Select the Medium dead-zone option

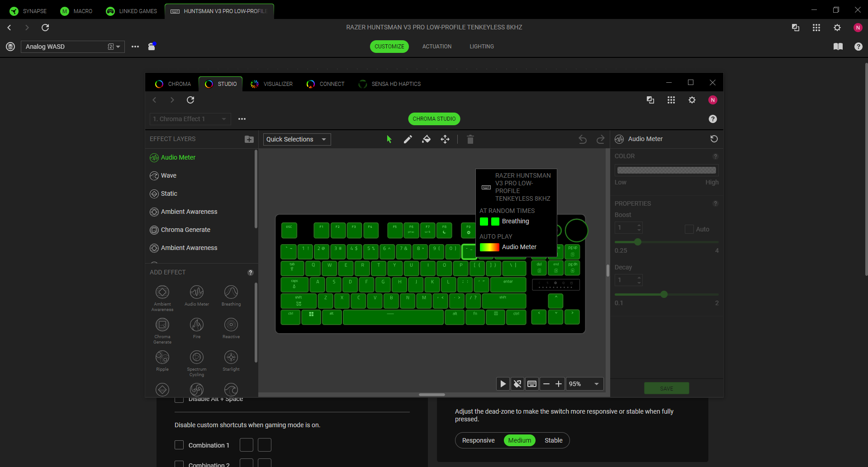click(520, 440)
